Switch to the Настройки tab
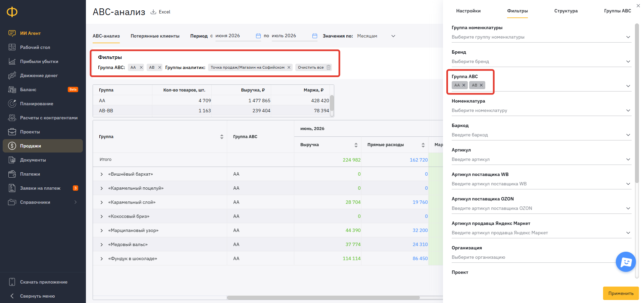This screenshot has width=644, height=303. pos(468,11)
